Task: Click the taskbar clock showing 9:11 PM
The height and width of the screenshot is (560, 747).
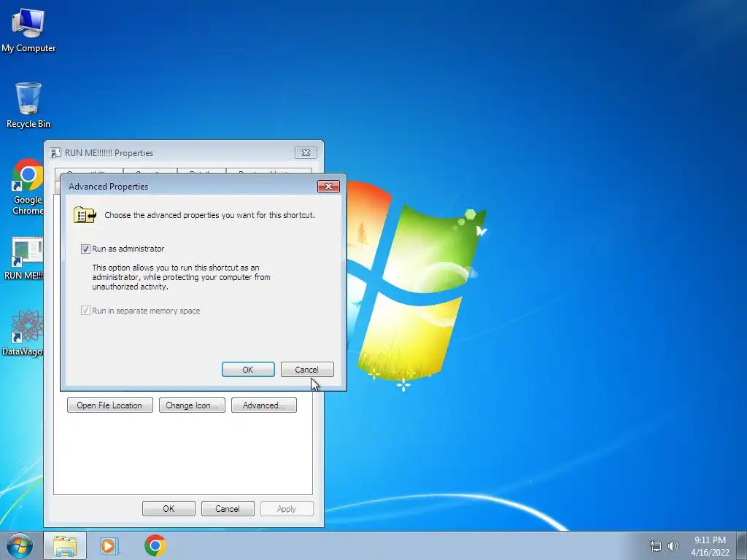Action: tap(711, 546)
